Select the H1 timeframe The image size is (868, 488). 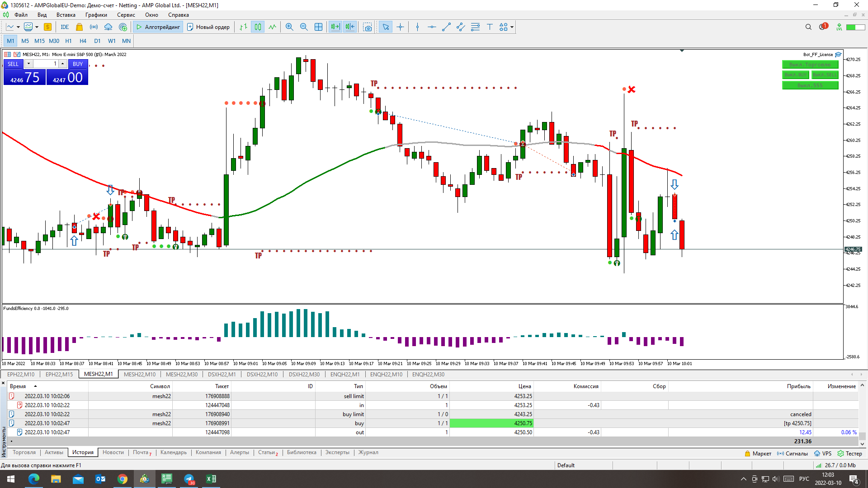(68, 41)
